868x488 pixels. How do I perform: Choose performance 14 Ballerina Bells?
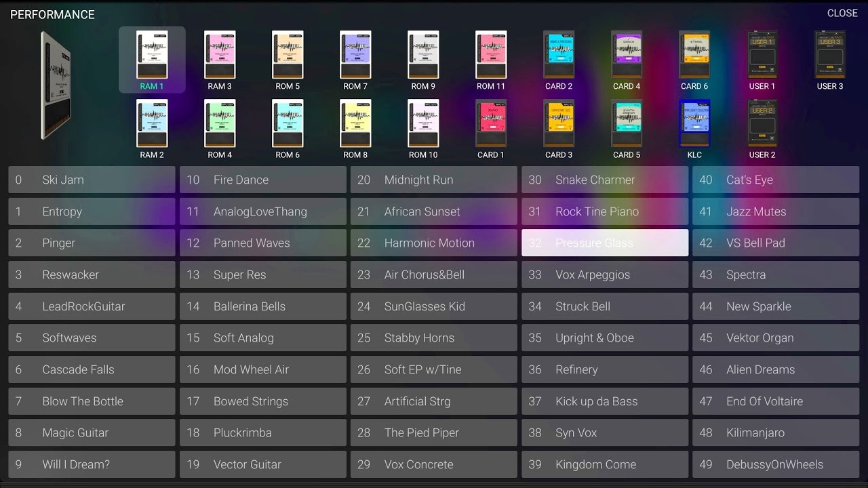[263, 306]
